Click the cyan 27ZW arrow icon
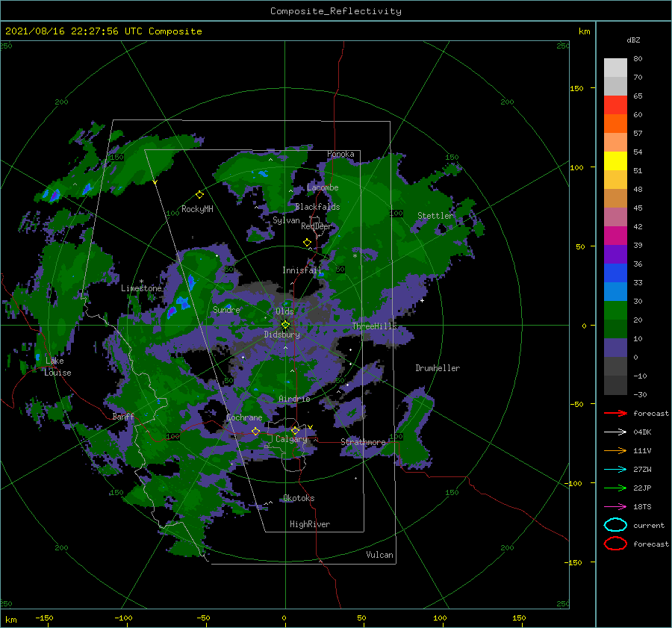672x628 pixels. click(615, 470)
